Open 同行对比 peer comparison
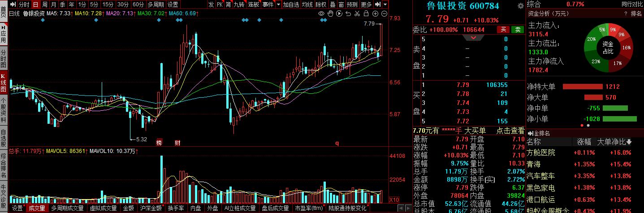Viewport: 644px width, 213px height. [x=632, y=4]
